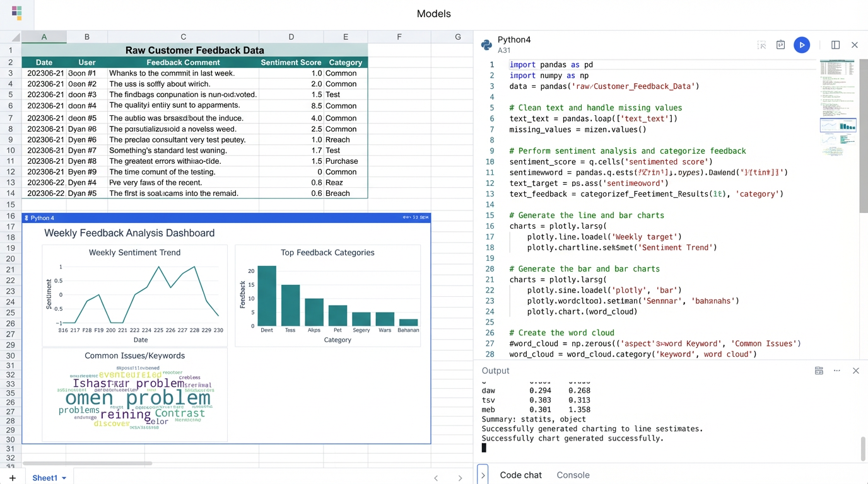The image size is (868, 484).
Task: Select column D header
Action: (x=291, y=37)
